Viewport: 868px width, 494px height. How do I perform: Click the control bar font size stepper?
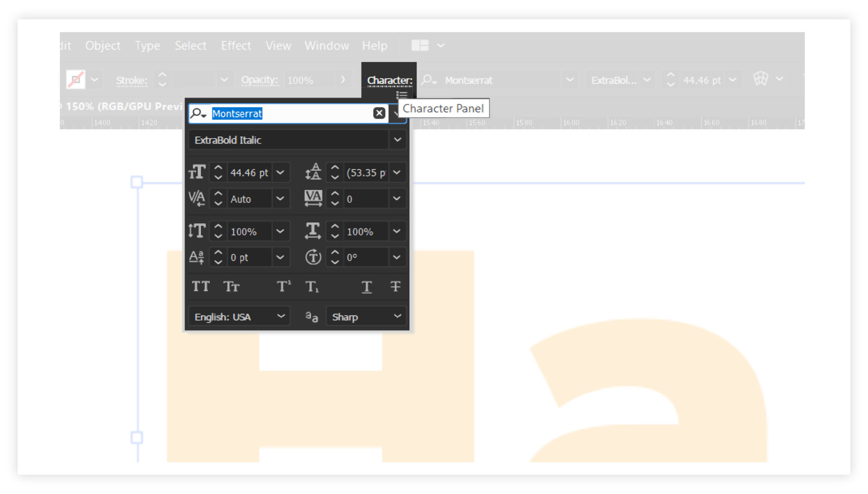[x=670, y=80]
